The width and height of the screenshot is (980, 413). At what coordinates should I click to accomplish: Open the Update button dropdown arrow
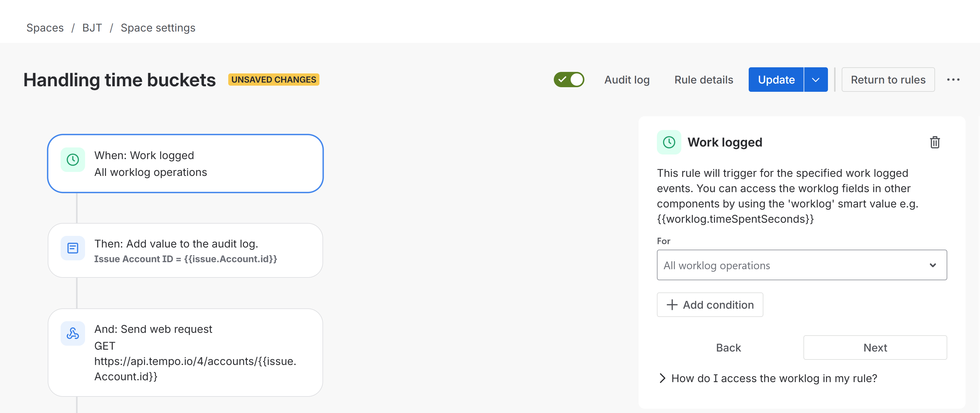pyautogui.click(x=815, y=80)
